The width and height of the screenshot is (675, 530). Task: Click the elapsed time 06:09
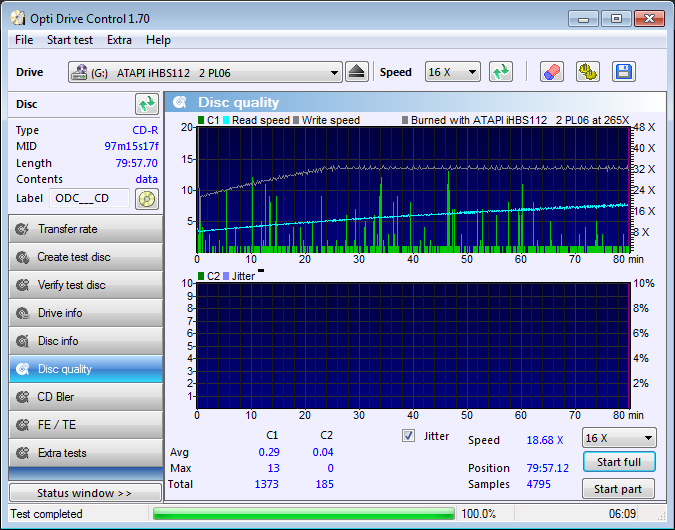coord(622,514)
